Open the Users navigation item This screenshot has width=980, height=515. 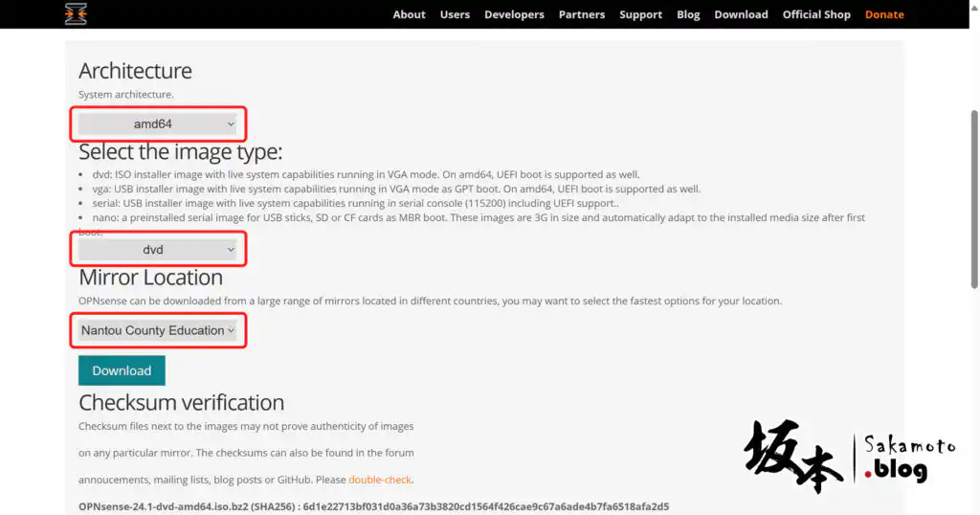pyautogui.click(x=455, y=14)
